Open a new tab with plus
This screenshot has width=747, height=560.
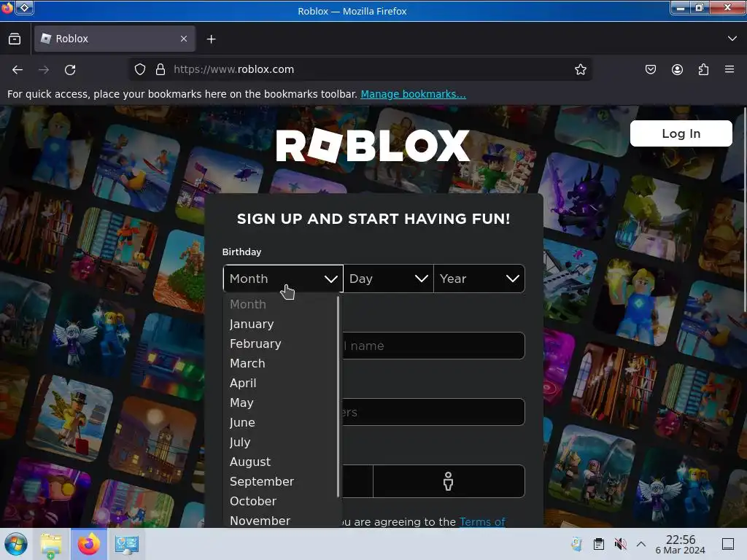pos(211,39)
